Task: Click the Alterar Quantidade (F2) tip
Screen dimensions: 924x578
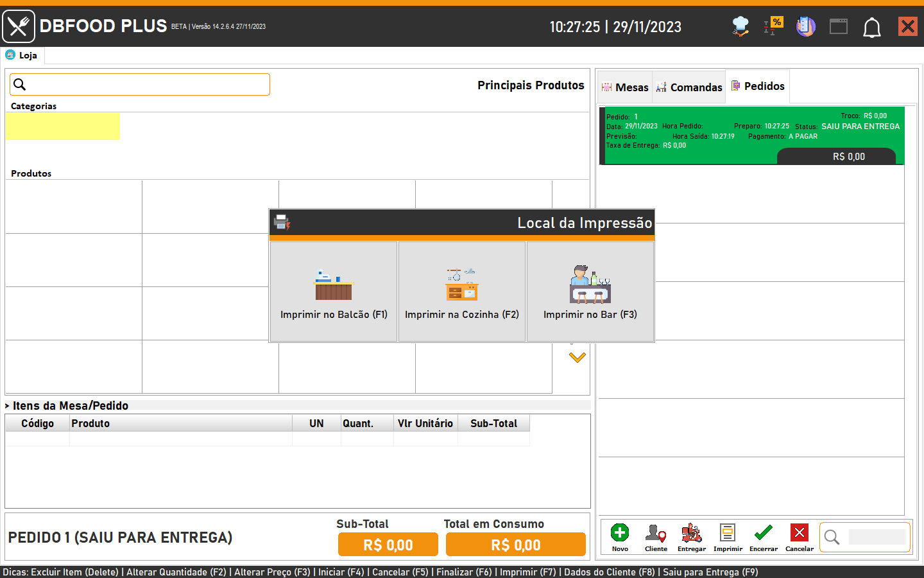Action: coord(176,572)
